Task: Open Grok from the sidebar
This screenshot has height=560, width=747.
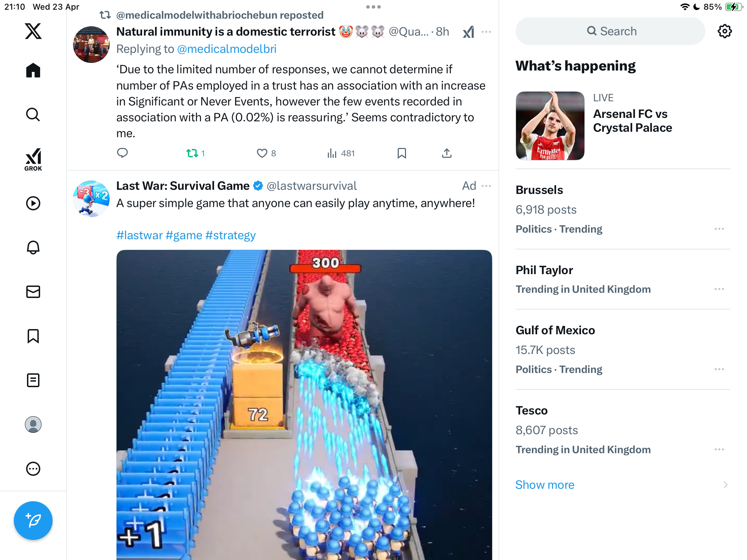Action: point(33,159)
